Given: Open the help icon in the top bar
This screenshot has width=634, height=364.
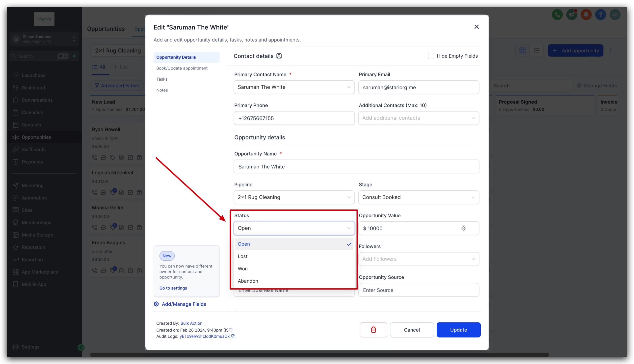Looking at the screenshot, I should point(601,15).
